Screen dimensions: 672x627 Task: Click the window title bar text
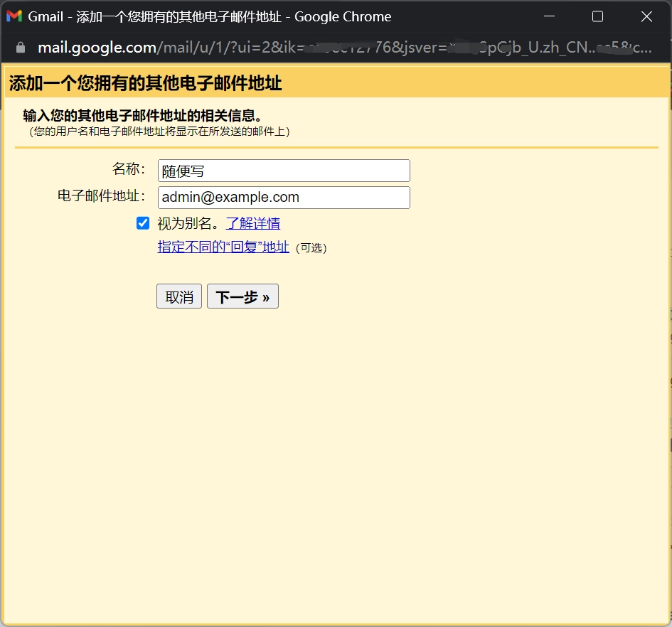coord(210,16)
